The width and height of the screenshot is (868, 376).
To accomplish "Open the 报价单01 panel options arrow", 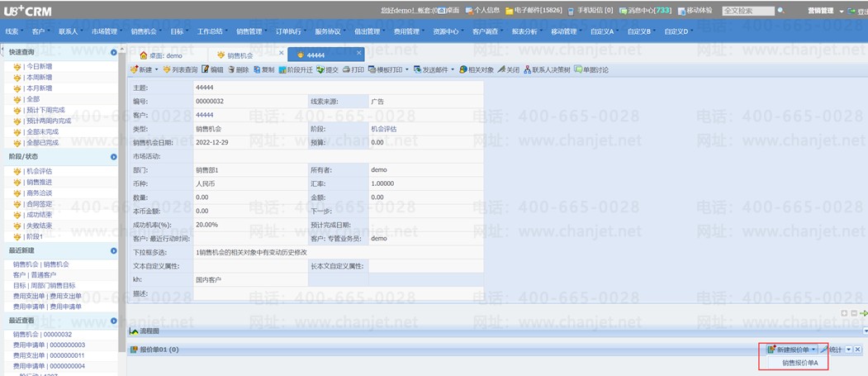I will [849, 350].
